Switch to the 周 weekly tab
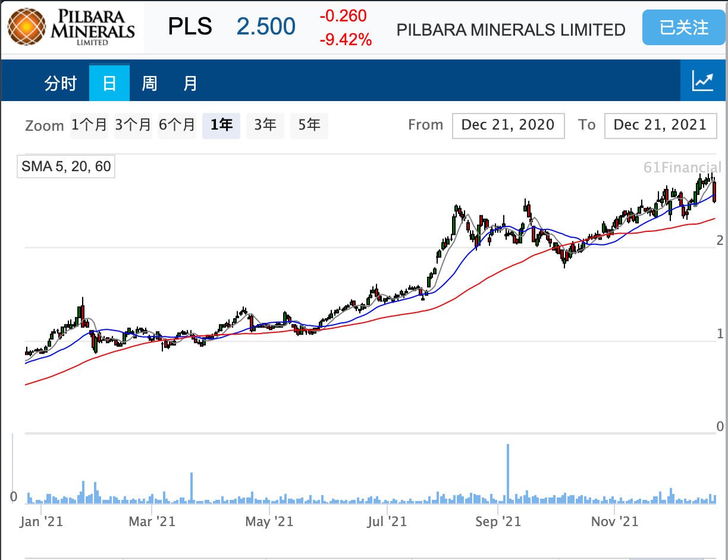Viewport: 728px width, 560px height. pyautogui.click(x=149, y=83)
